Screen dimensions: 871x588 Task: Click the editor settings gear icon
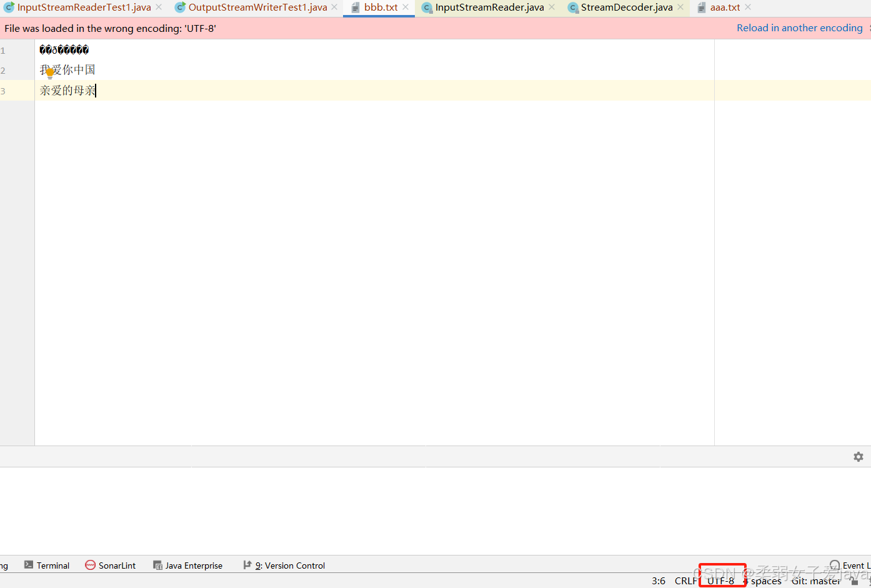click(859, 456)
